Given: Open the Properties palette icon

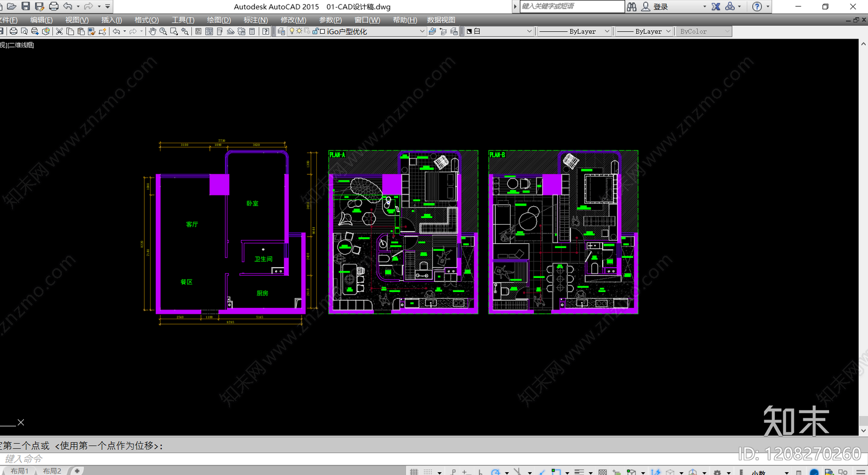Looking at the screenshot, I should (x=199, y=31).
